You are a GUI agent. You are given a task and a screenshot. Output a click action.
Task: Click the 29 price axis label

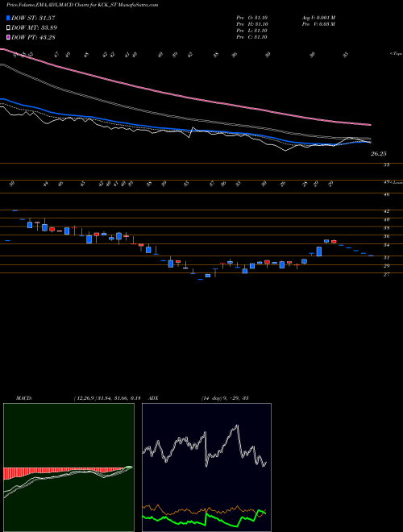tap(386, 266)
